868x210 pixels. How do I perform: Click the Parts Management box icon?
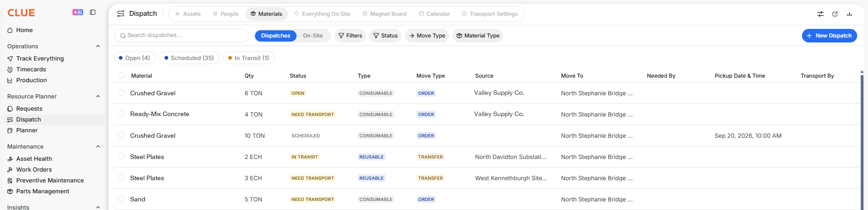(x=10, y=191)
